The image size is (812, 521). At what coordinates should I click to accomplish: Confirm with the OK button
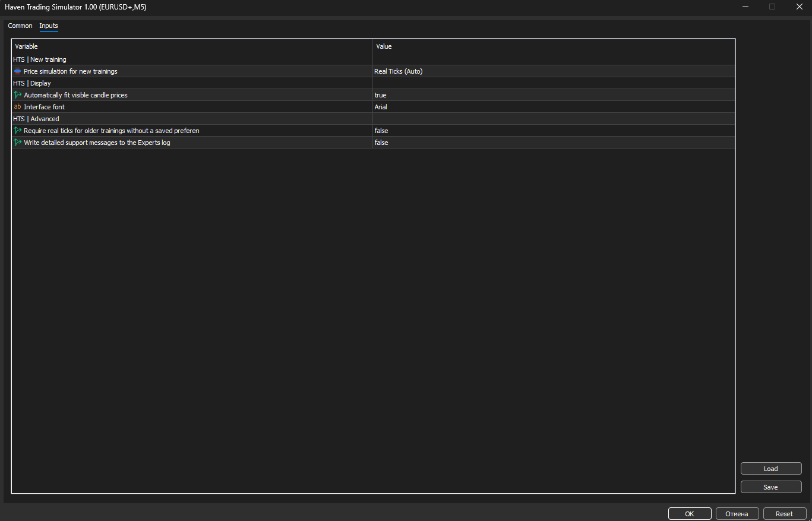[690, 514]
